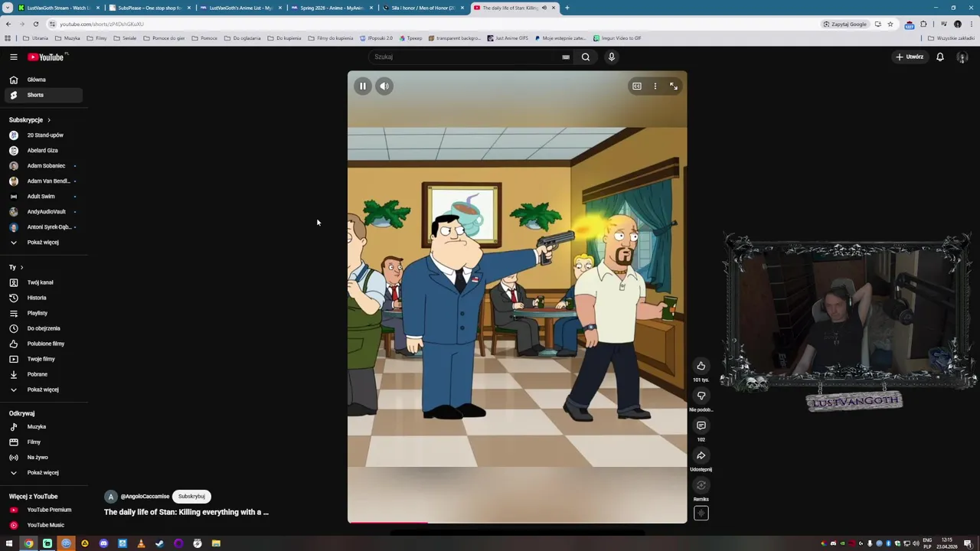Viewport: 980px width, 551px height.
Task: Click the Zapytaj Google button in the address bar
Action: point(845,24)
